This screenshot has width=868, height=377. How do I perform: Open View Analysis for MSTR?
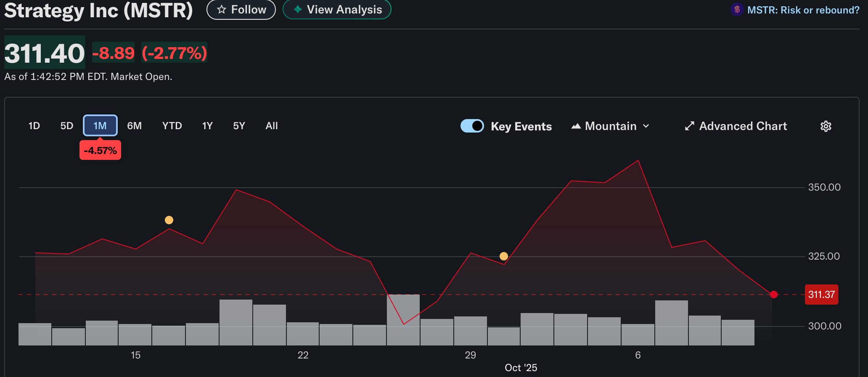(x=337, y=9)
